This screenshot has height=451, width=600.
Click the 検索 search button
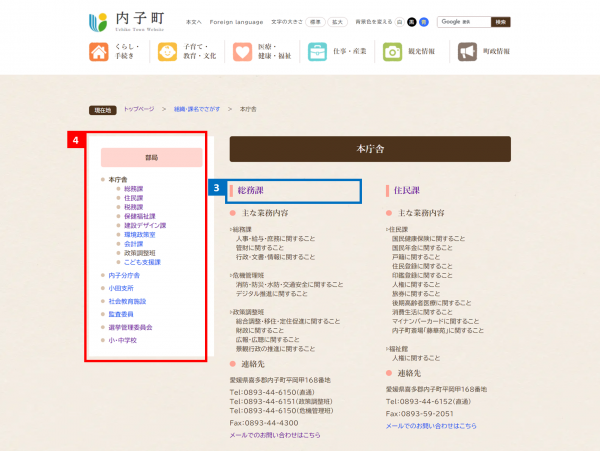click(501, 22)
